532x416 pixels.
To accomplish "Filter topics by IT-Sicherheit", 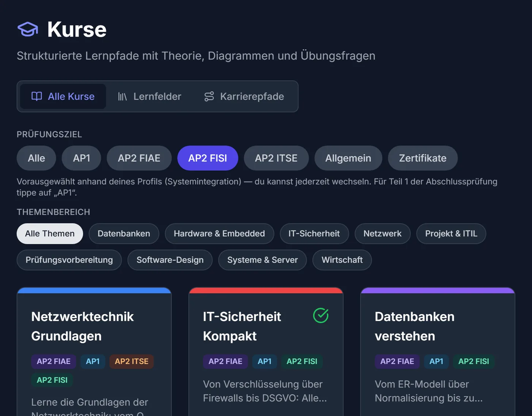I will pyautogui.click(x=314, y=233).
